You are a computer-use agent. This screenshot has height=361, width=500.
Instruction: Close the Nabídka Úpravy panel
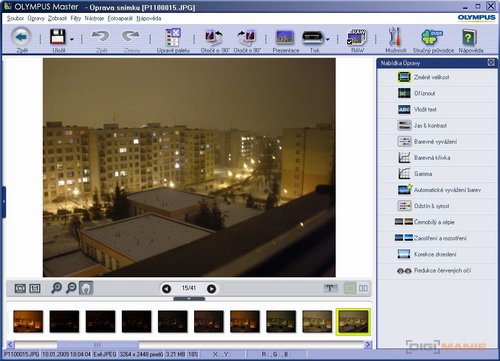491,63
